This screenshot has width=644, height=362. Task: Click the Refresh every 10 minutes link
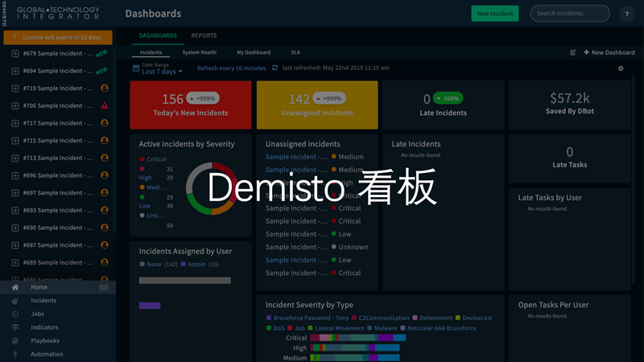(231, 68)
